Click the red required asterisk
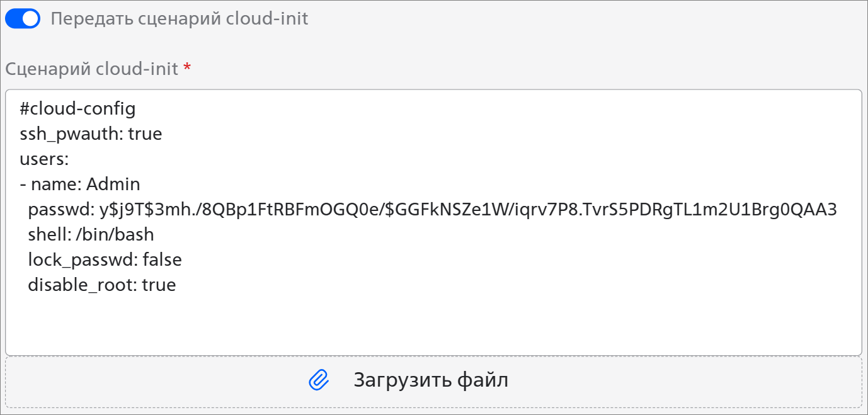868x415 pixels. pos(187,69)
